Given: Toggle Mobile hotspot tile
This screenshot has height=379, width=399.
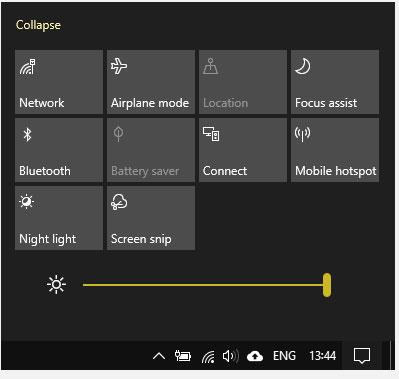Looking at the screenshot, I should pyautogui.click(x=335, y=150).
